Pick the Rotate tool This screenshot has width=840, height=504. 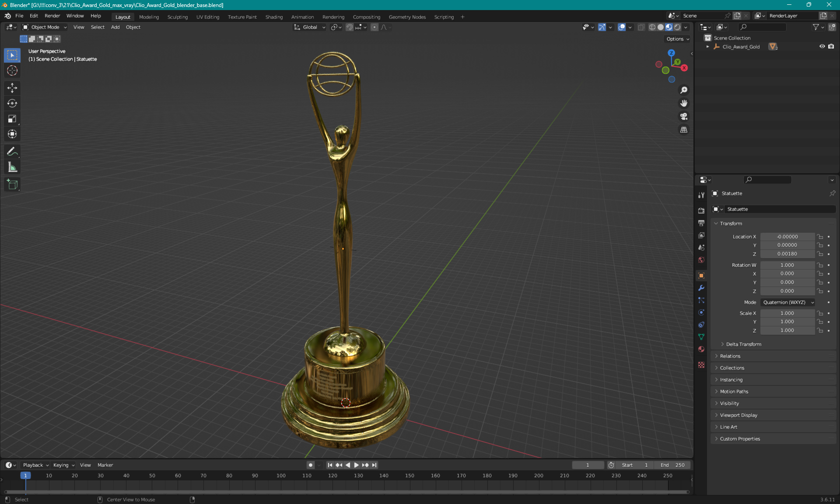click(12, 103)
